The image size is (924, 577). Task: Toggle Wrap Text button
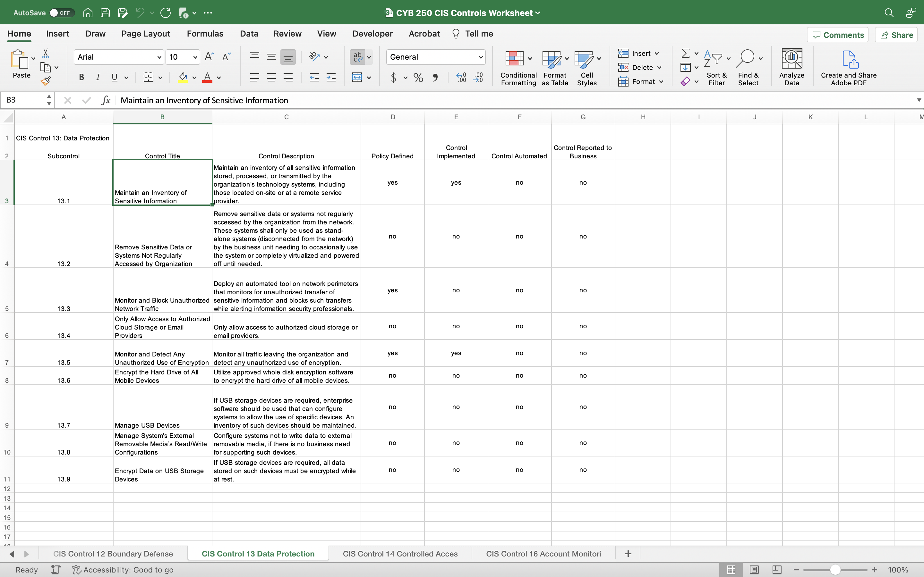click(357, 57)
